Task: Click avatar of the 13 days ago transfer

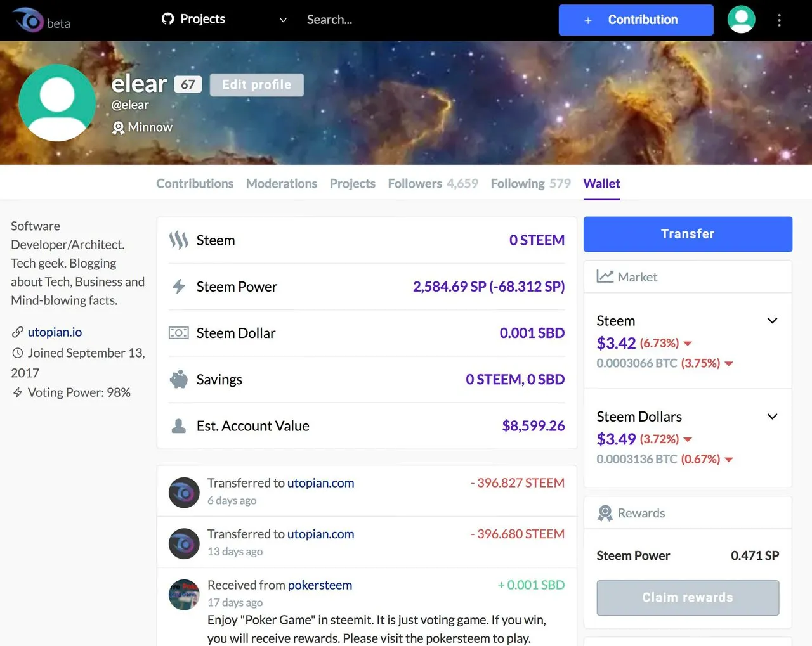Action: point(184,544)
